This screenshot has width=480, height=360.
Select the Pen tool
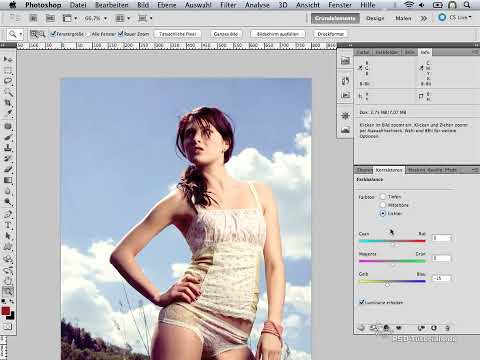pyautogui.click(x=8, y=214)
